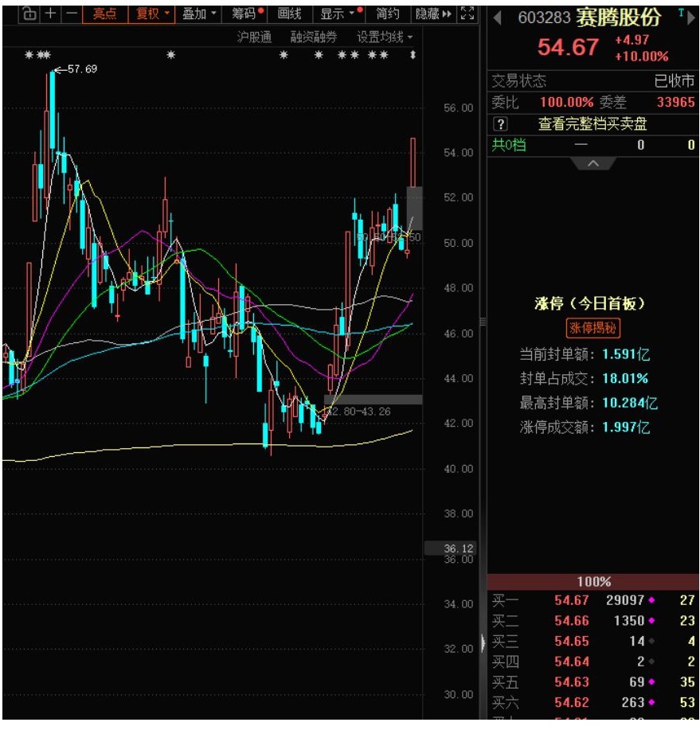Screen dimensions: 700x730
Task: Click the 56.00 axis price label
Action: coord(458,108)
